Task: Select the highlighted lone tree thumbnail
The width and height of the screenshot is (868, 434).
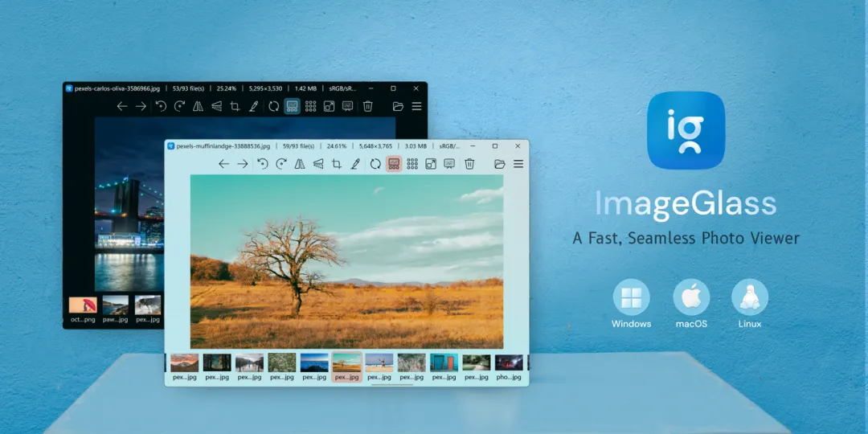Action: (x=347, y=367)
